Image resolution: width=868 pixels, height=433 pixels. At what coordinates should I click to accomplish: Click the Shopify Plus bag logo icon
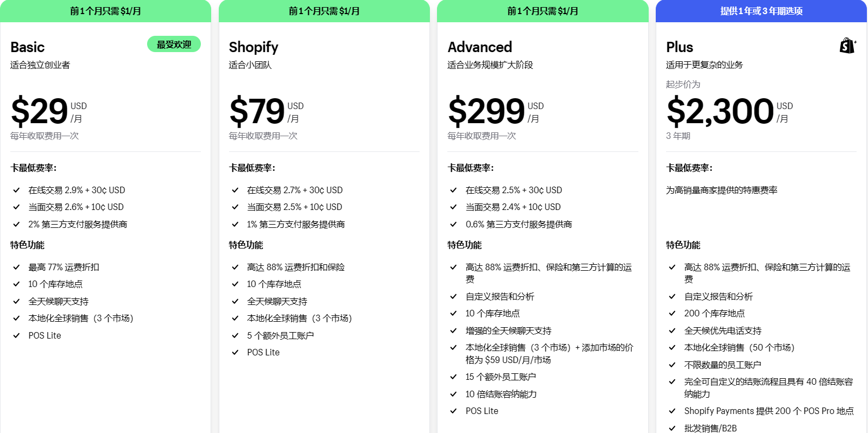[847, 46]
